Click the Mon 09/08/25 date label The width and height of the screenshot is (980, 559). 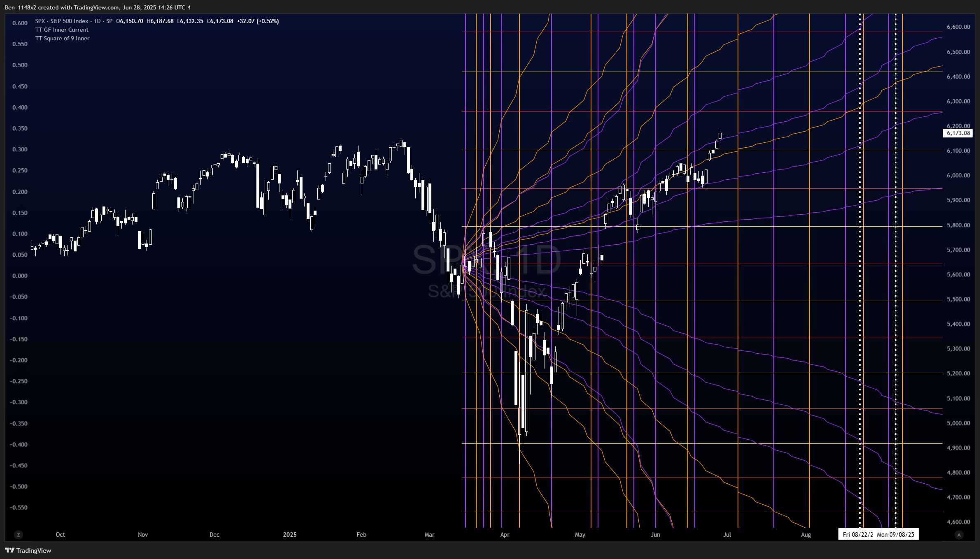[x=895, y=534]
